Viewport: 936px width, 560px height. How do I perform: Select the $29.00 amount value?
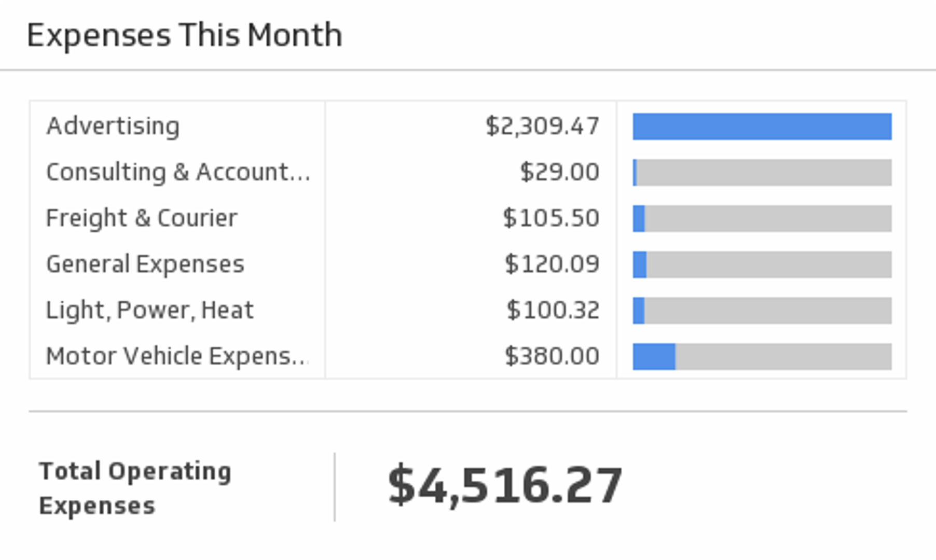(x=559, y=172)
